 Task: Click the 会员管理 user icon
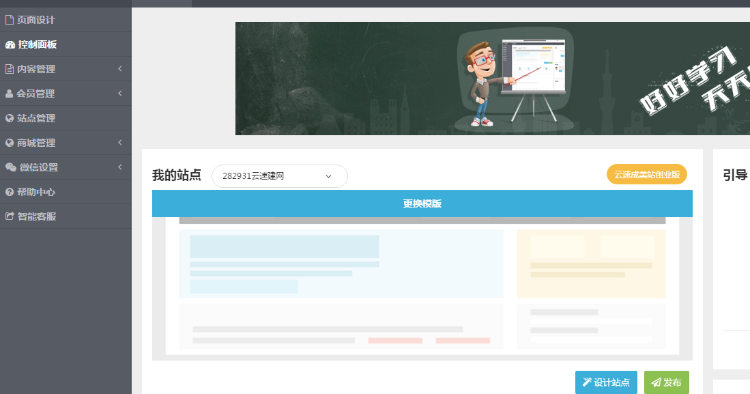tap(9, 94)
